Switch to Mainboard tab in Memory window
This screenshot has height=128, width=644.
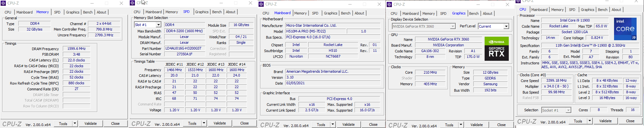pos(24,12)
